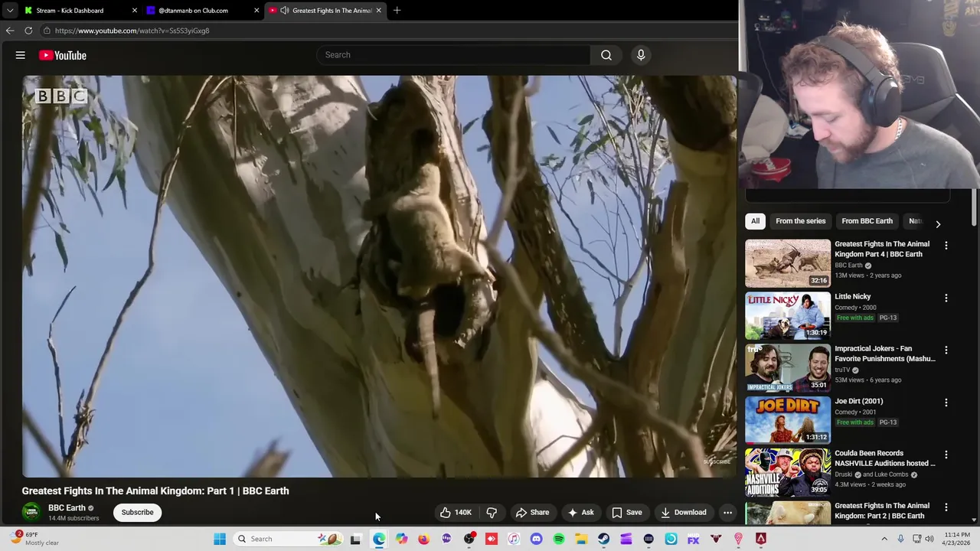Open Spotify from taskbar
980x551 pixels.
coord(559,539)
